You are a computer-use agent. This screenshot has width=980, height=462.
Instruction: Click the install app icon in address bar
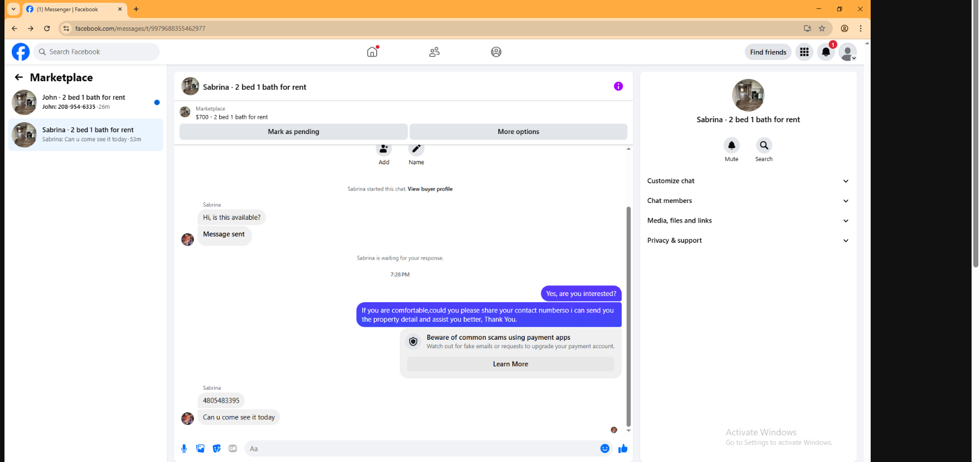tap(807, 28)
